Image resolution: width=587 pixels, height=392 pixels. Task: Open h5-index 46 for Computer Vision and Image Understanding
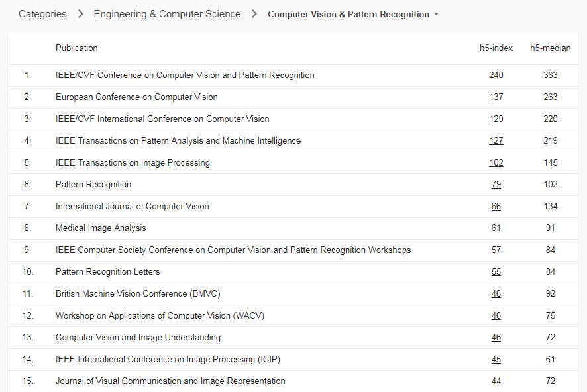click(x=496, y=338)
